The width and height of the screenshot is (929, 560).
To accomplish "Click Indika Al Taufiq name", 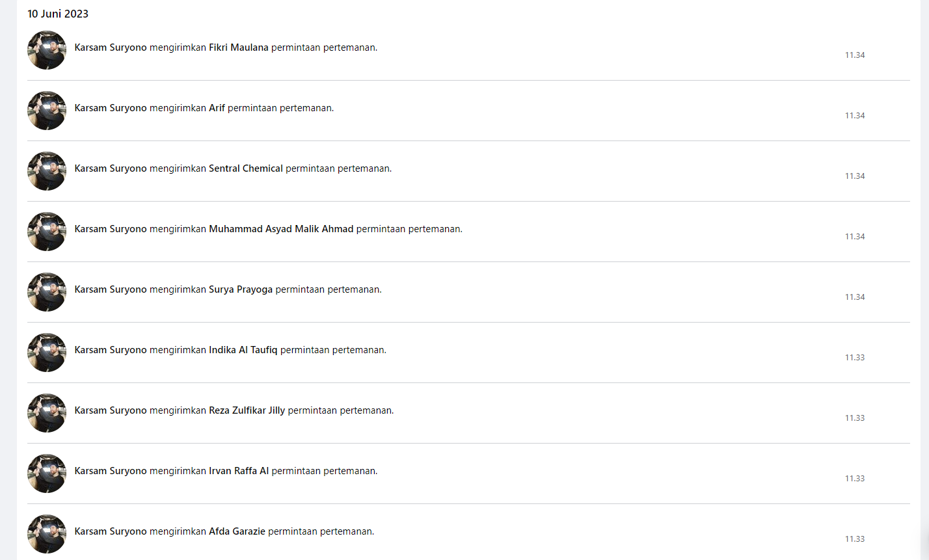I will point(243,350).
